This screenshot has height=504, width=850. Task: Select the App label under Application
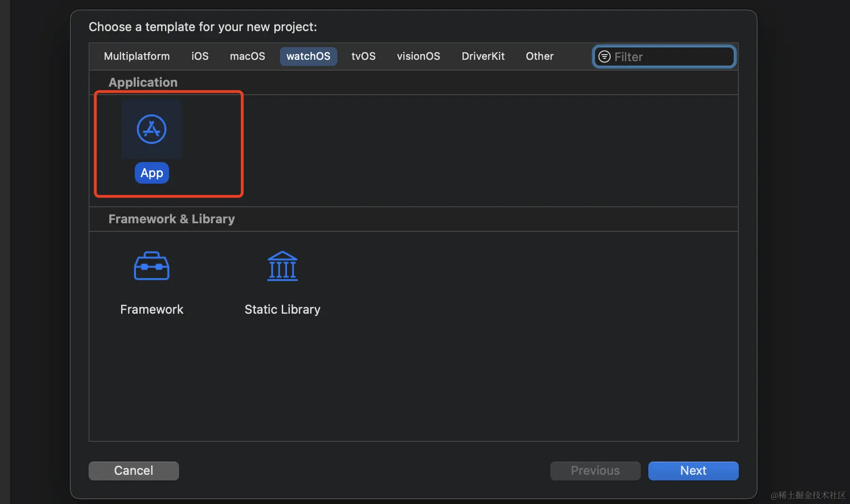pos(152,173)
